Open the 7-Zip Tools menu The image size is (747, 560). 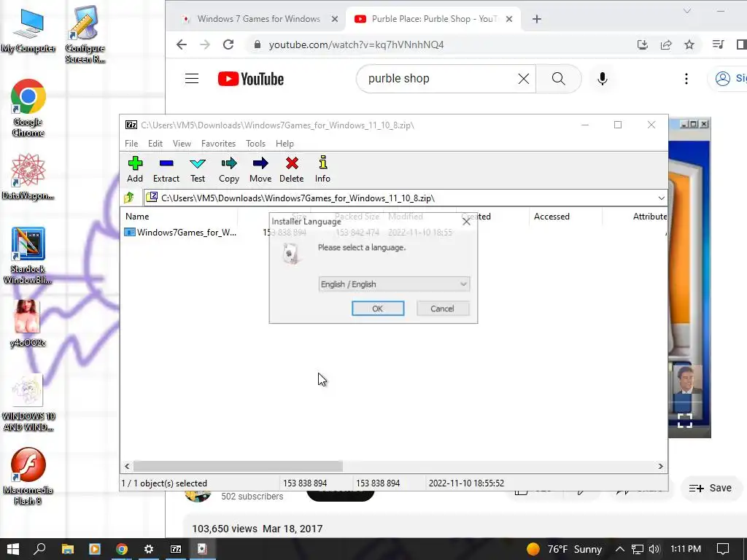[255, 144]
